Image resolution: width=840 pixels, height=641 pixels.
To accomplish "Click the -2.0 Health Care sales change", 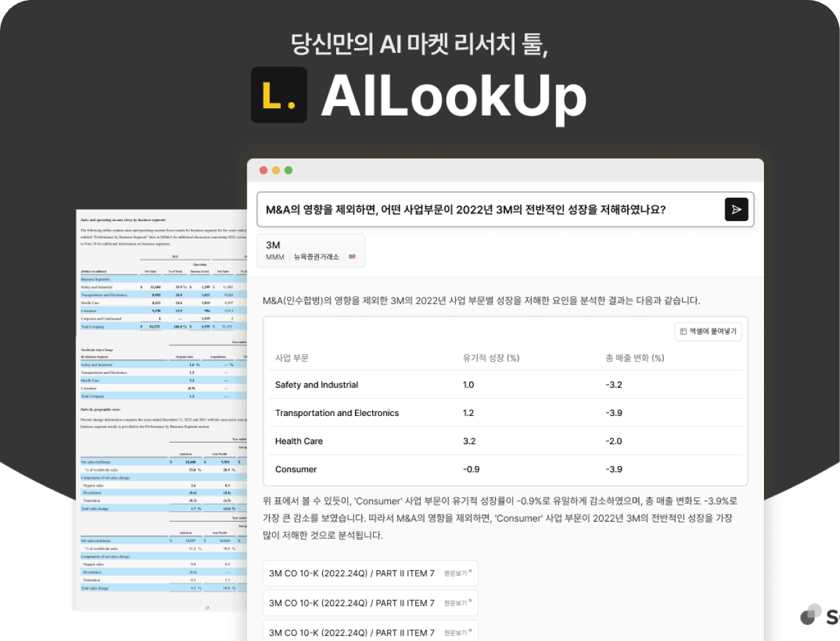I will [614, 441].
